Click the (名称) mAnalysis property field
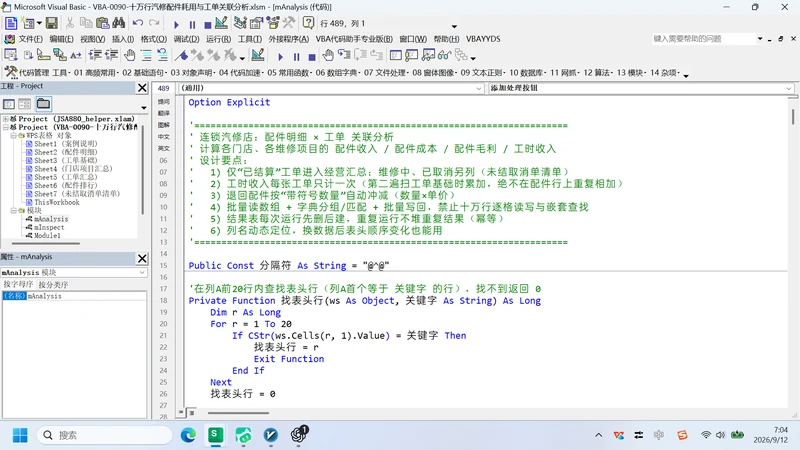Viewport: 800px width, 450px height. click(x=74, y=296)
